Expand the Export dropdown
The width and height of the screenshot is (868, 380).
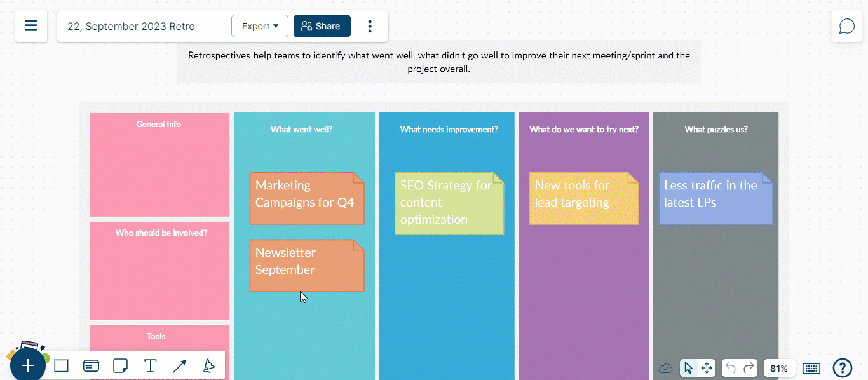point(260,26)
